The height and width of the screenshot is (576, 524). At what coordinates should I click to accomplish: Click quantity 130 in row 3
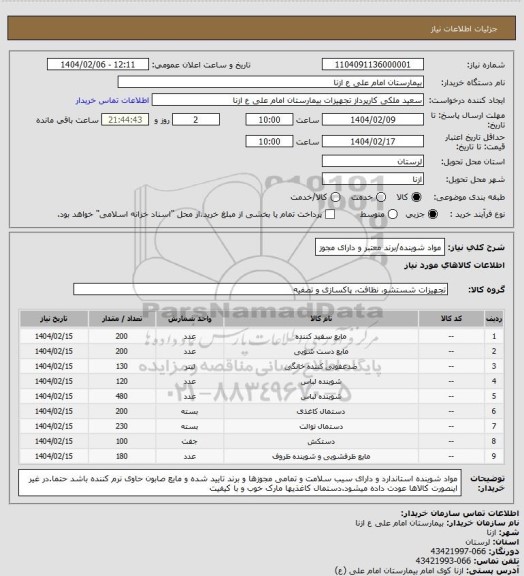coord(122,366)
